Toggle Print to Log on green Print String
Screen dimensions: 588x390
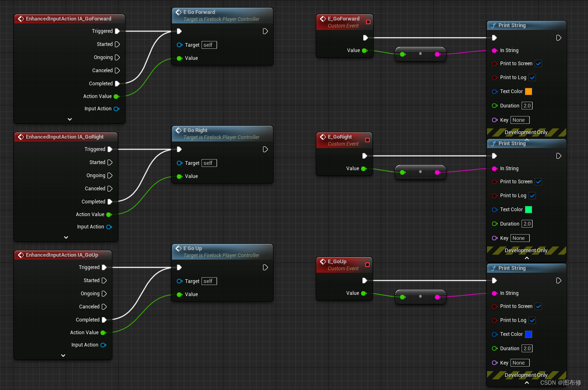[x=532, y=196]
